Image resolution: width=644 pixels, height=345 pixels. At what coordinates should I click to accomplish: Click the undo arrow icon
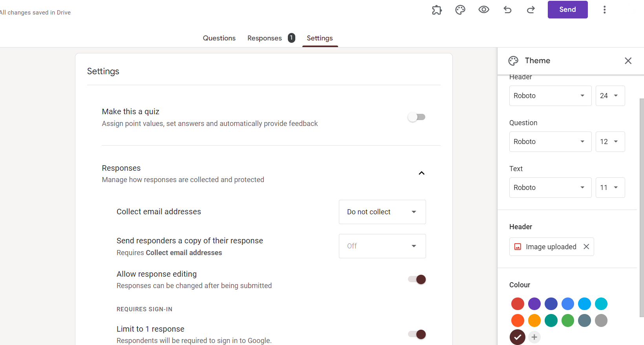click(x=507, y=10)
